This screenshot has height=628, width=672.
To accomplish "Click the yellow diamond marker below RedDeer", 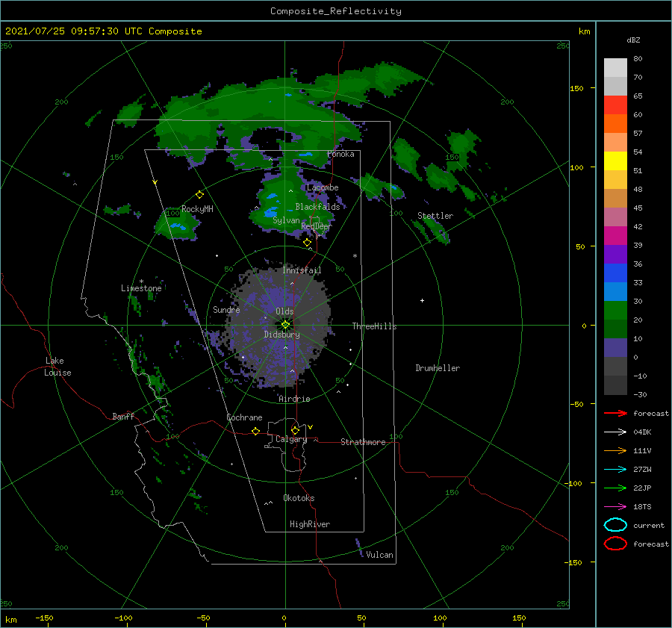I will click(308, 243).
